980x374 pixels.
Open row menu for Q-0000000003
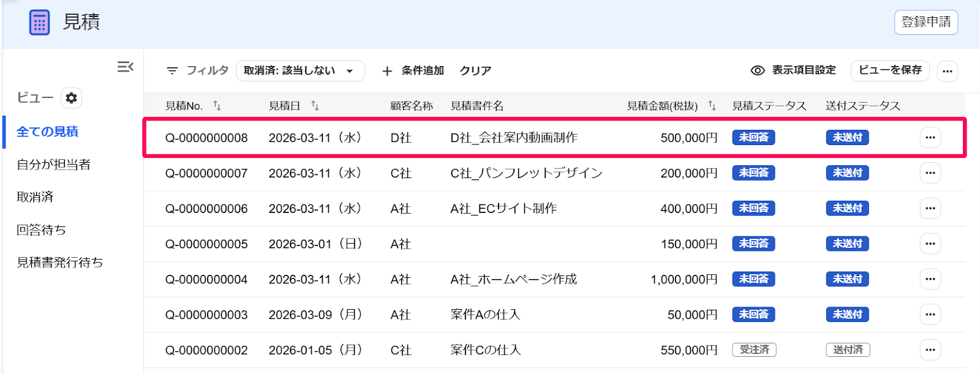coord(930,315)
